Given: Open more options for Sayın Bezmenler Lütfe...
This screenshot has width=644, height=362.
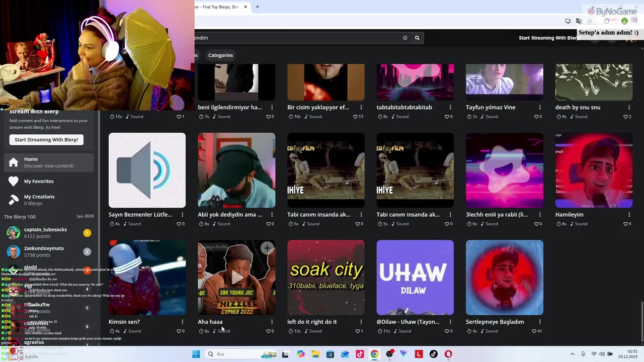Looking at the screenshot, I should pyautogui.click(x=183, y=215).
